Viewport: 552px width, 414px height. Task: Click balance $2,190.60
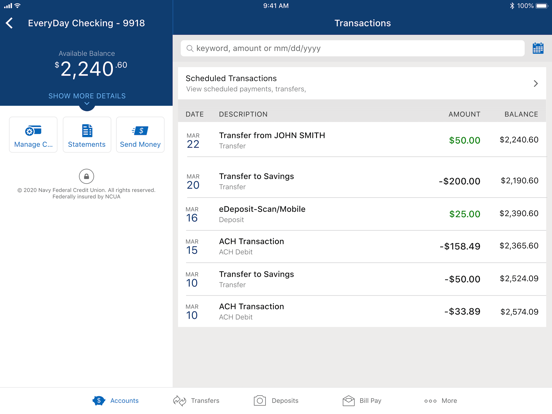click(x=520, y=181)
